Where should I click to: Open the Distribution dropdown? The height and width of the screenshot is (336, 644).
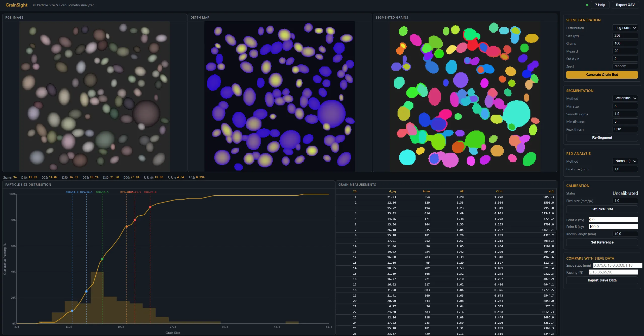tap(625, 28)
